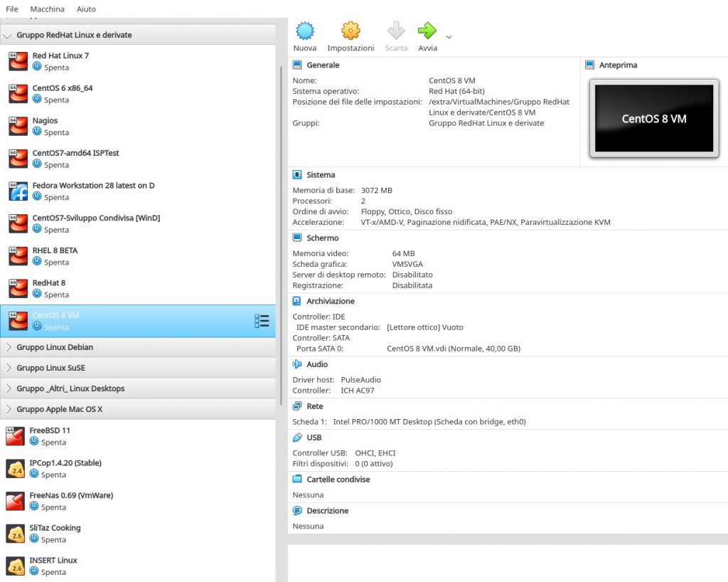Open the Avvia dropdown arrow
728x582 pixels.
(x=449, y=37)
